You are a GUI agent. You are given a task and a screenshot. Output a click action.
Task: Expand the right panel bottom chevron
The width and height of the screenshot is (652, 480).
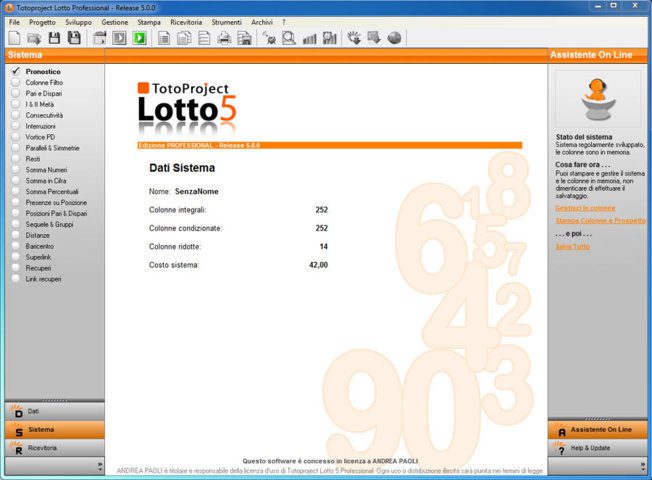pos(643,466)
